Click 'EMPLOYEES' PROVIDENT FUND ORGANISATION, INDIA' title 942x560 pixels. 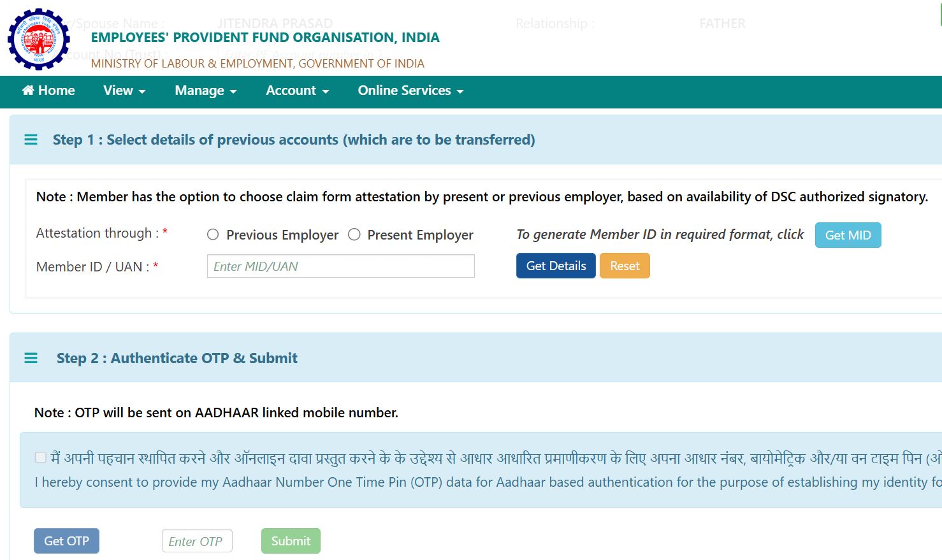(x=265, y=38)
